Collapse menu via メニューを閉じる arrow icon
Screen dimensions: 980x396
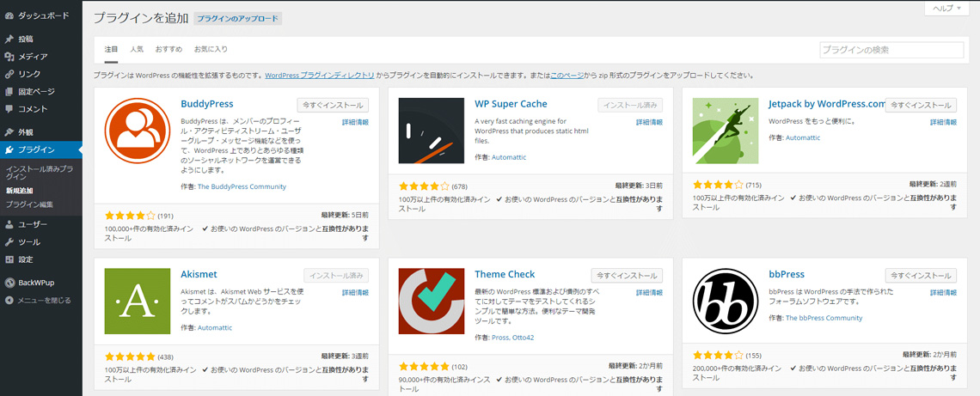coord(9,301)
